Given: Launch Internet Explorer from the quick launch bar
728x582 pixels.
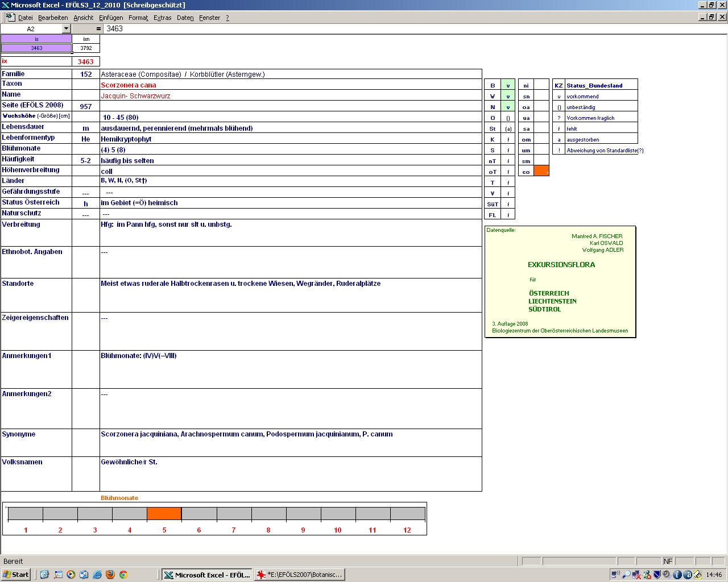Looking at the screenshot, I should (x=97, y=575).
